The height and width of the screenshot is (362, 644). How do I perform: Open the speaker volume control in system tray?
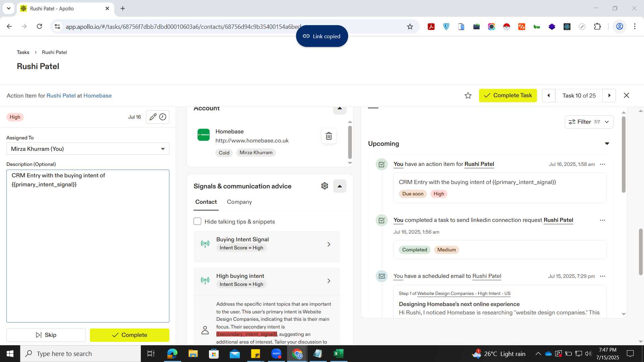588,354
